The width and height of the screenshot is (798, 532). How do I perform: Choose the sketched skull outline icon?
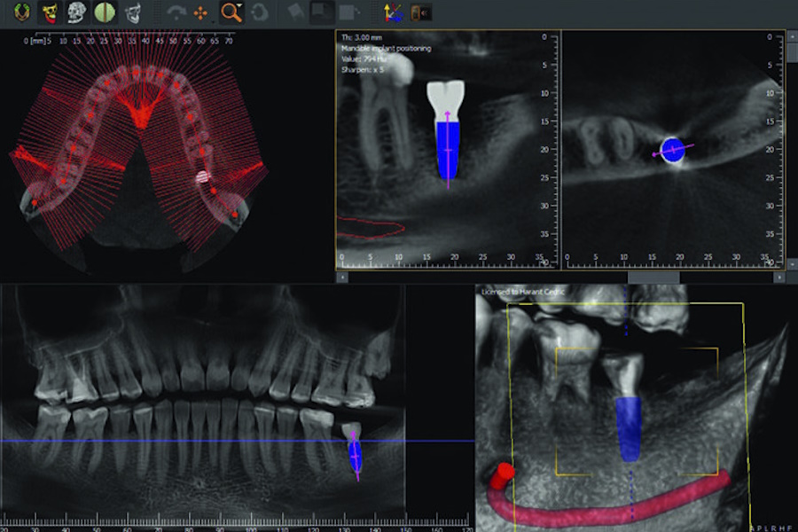pyautogui.click(x=134, y=12)
